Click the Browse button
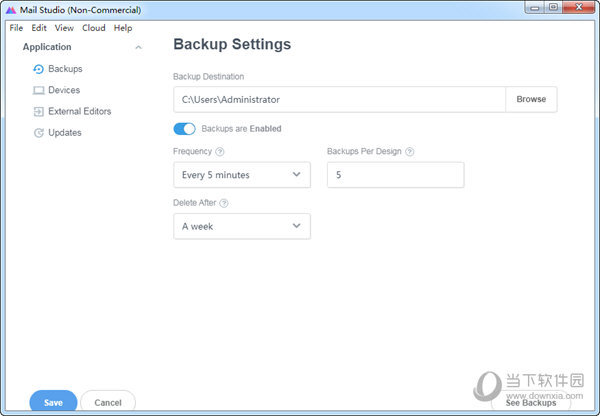Screen dimensions: 600x416 point(531,100)
